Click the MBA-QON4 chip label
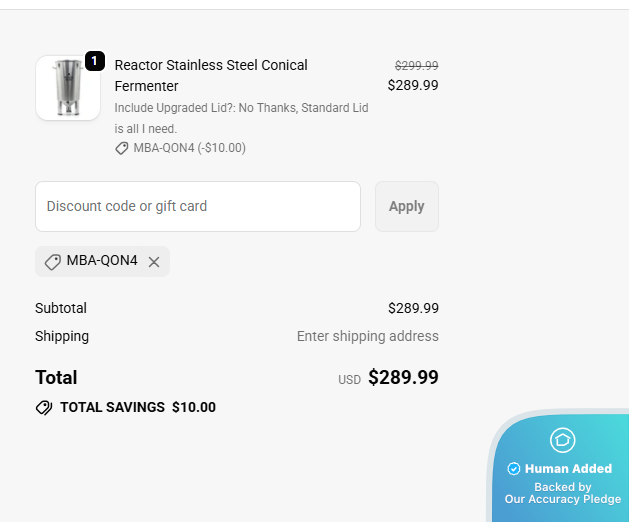 [x=102, y=261]
